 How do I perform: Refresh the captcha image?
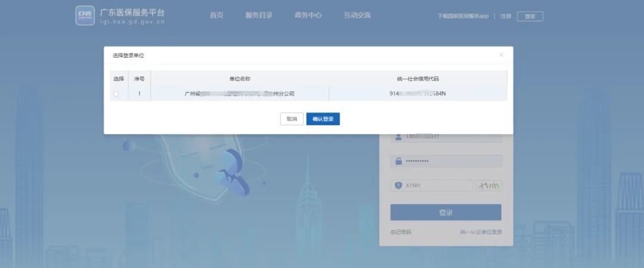(x=488, y=186)
